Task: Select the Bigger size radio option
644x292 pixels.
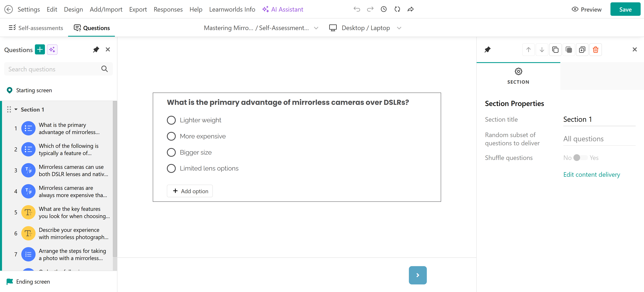Action: click(x=171, y=152)
